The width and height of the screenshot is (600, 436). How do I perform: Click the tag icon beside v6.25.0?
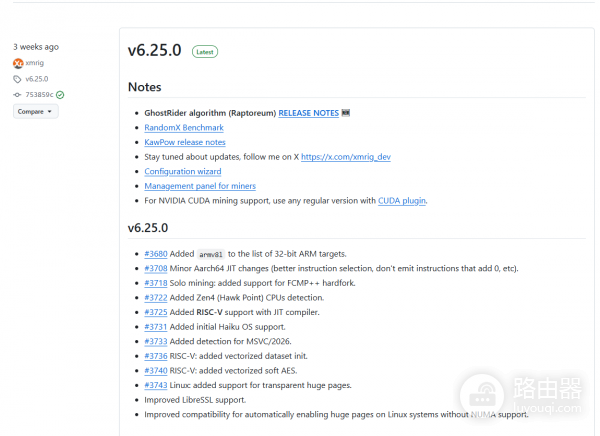(x=18, y=79)
